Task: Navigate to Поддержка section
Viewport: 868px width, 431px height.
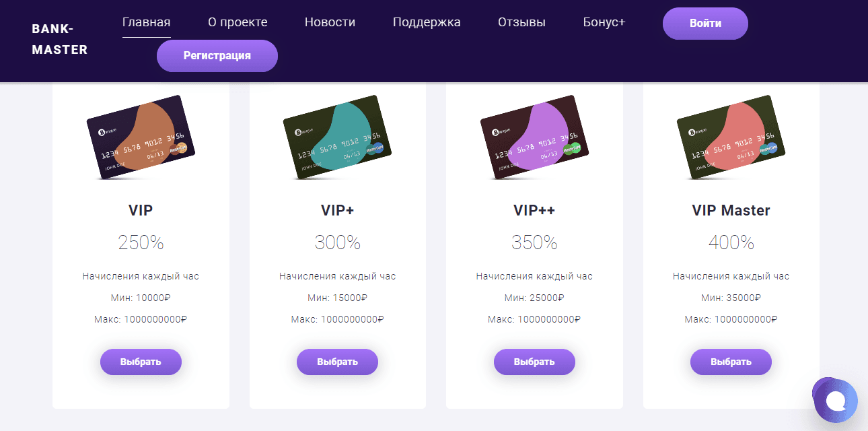Action: click(x=427, y=22)
